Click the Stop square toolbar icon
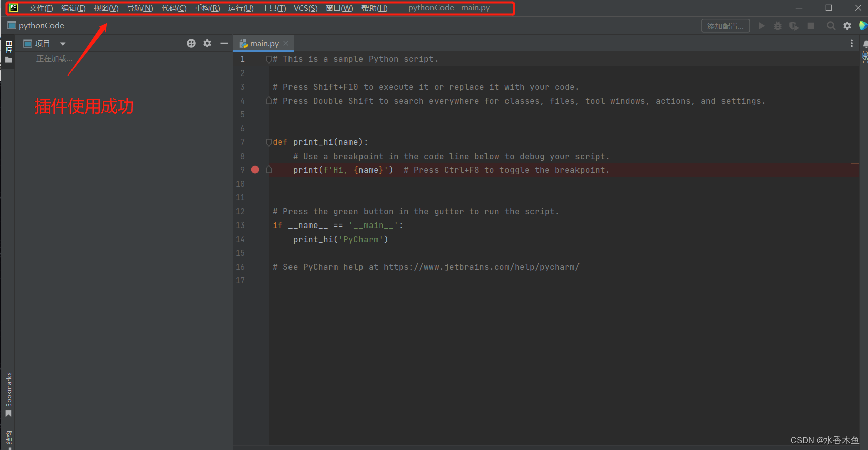The width and height of the screenshot is (868, 450). click(x=811, y=26)
